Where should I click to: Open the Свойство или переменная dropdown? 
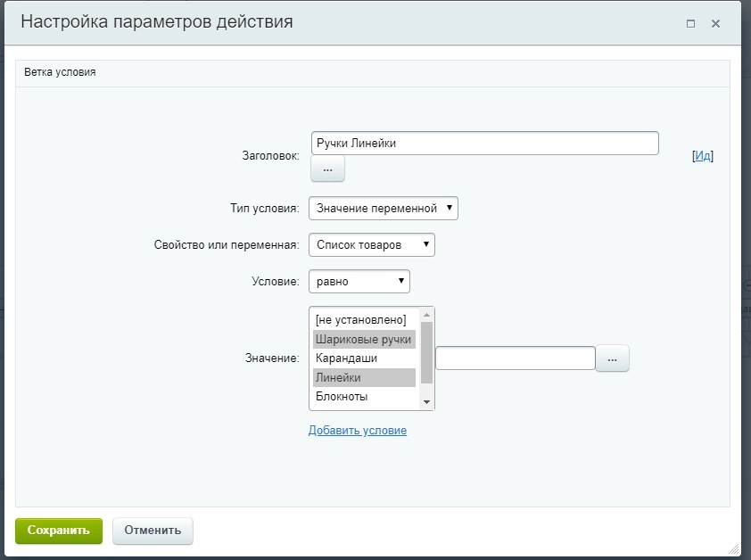(x=371, y=244)
